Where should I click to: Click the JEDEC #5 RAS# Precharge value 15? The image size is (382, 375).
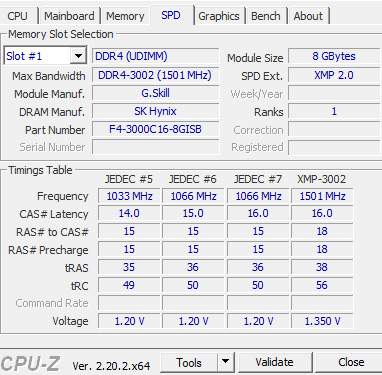coord(129,249)
